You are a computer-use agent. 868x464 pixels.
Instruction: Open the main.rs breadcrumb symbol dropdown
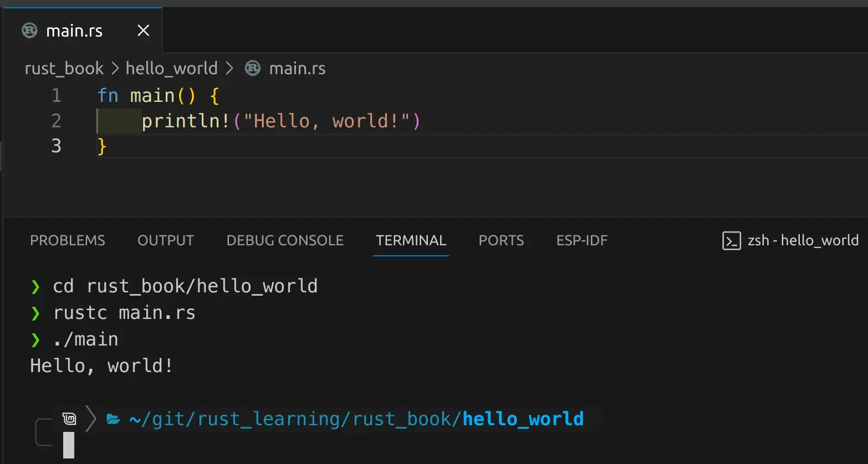tap(297, 68)
